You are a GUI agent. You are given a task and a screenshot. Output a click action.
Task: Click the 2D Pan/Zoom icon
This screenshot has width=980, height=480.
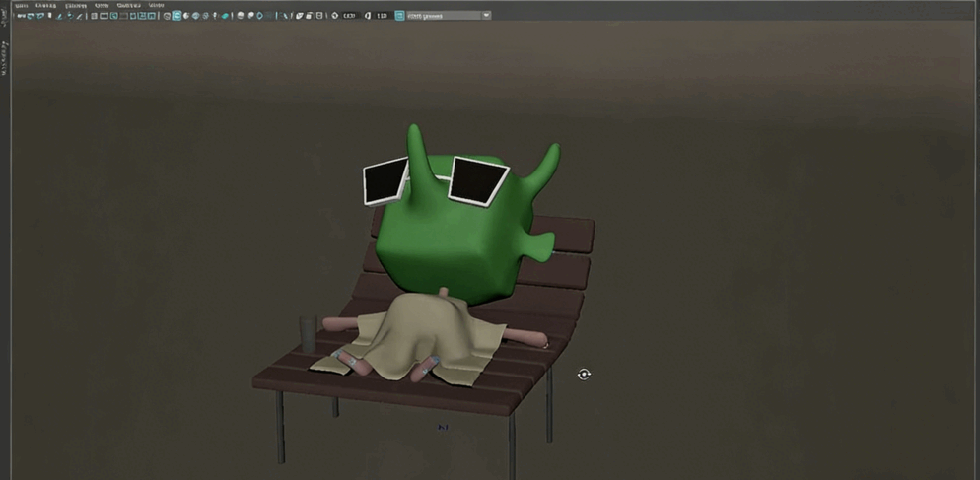69,16
